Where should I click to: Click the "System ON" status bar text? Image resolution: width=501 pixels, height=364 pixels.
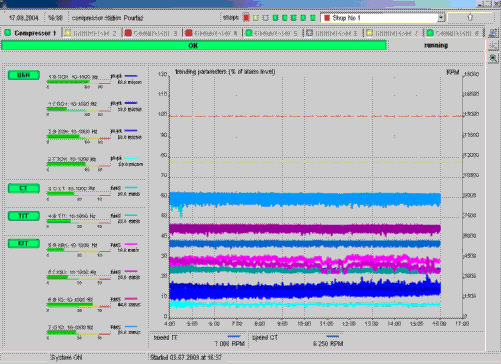click(x=66, y=358)
